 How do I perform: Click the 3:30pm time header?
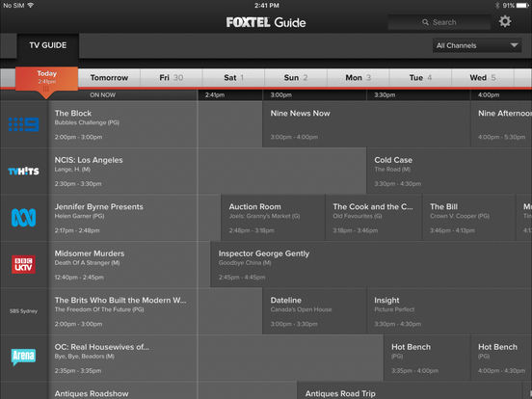tap(385, 95)
